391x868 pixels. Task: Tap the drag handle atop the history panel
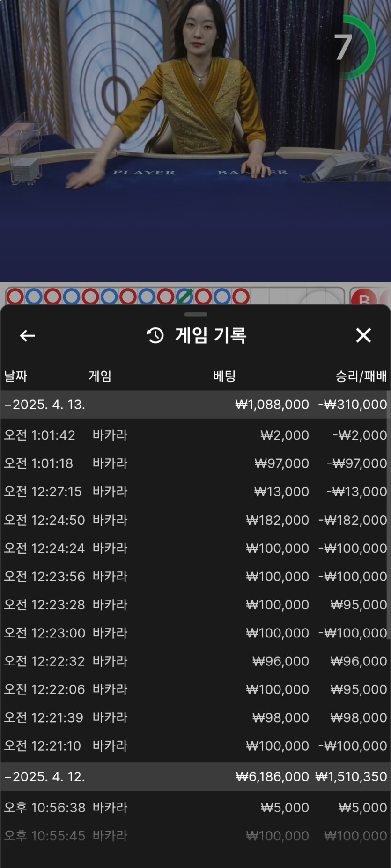tap(196, 314)
